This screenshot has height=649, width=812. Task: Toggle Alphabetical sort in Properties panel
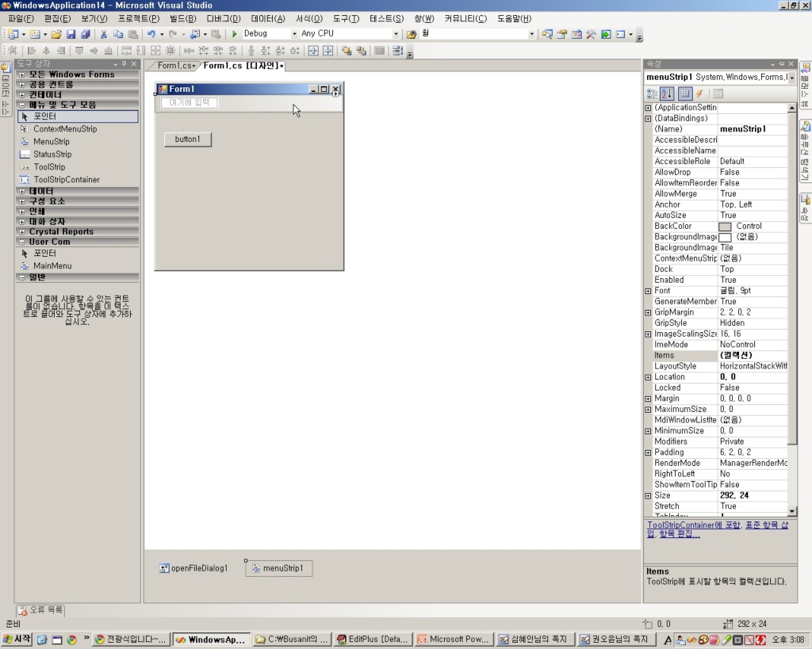pyautogui.click(x=666, y=94)
